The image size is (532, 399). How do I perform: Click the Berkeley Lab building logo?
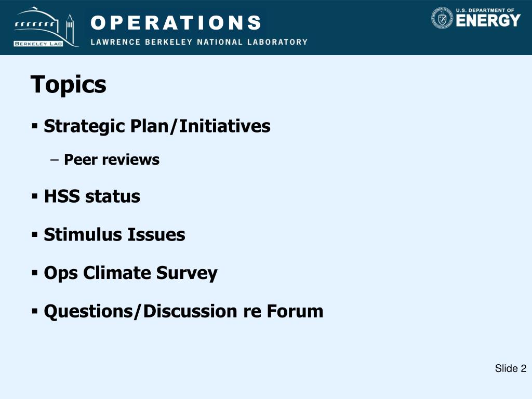tap(45, 26)
